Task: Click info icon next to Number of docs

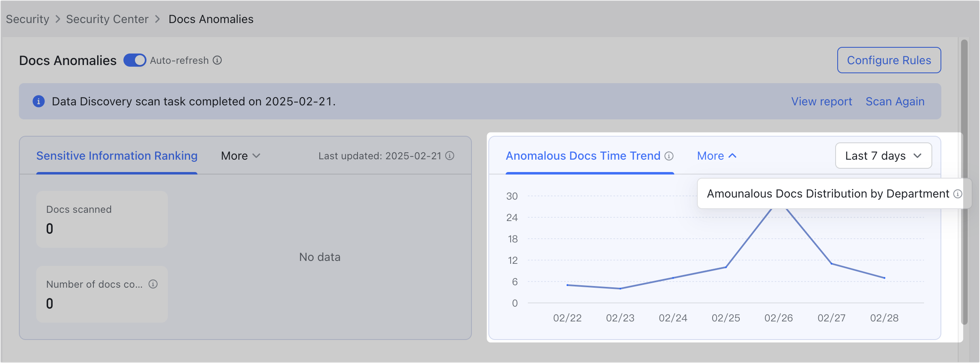Action: coord(153,284)
